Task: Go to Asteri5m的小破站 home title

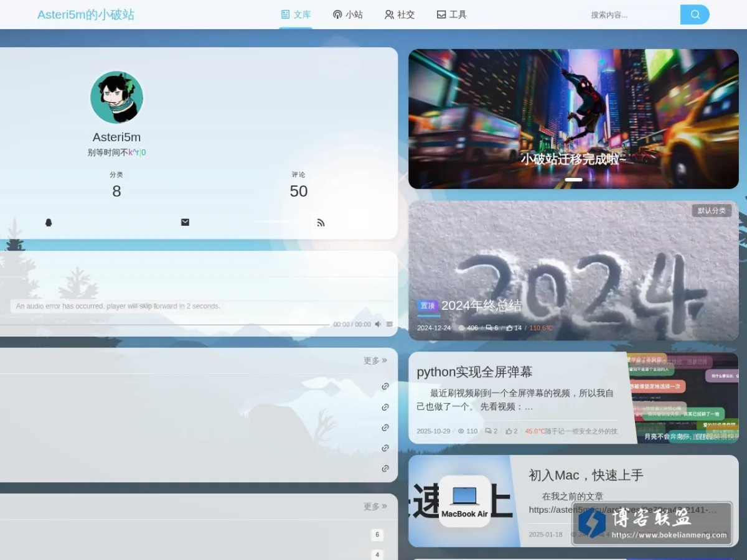Action: pyautogui.click(x=86, y=14)
